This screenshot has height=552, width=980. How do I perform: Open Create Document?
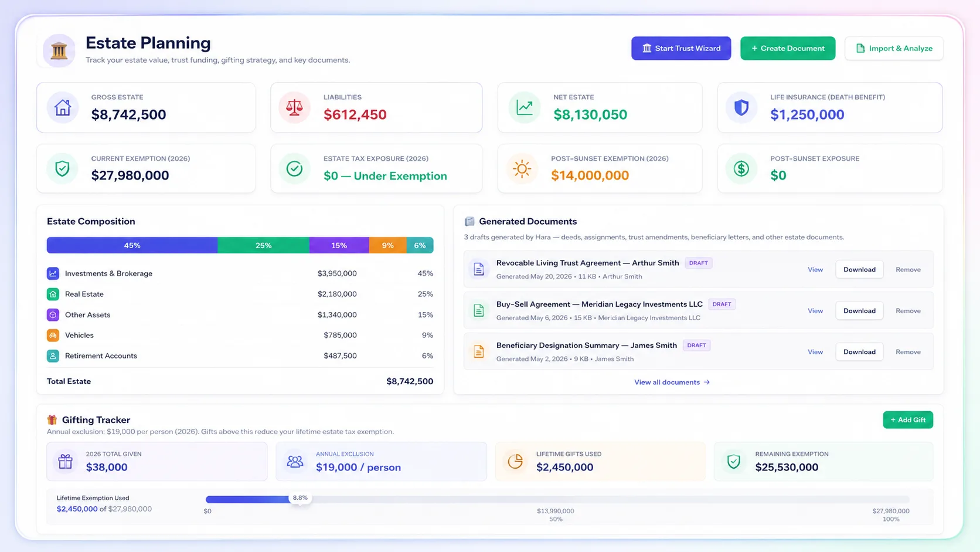pyautogui.click(x=788, y=48)
